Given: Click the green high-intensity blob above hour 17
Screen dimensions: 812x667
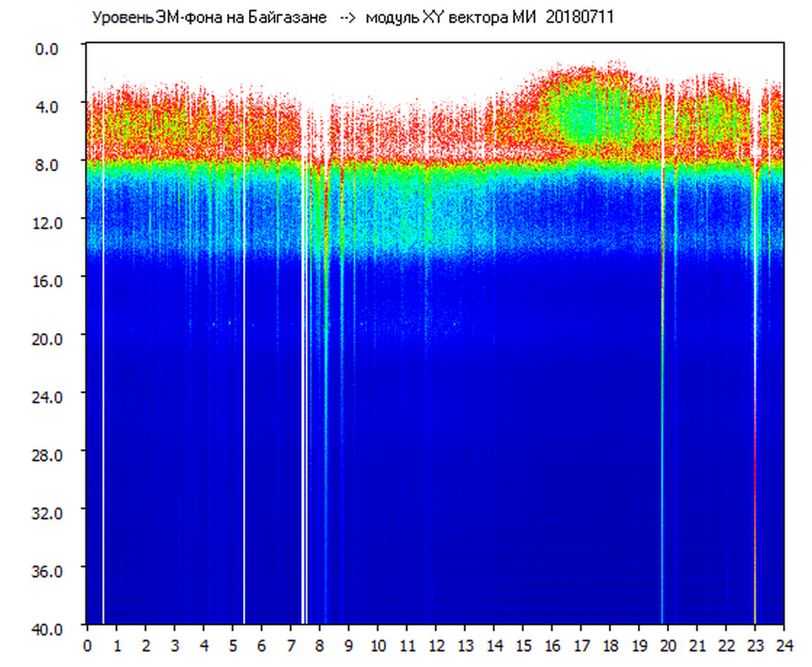Looking at the screenshot, I should coord(585,111).
